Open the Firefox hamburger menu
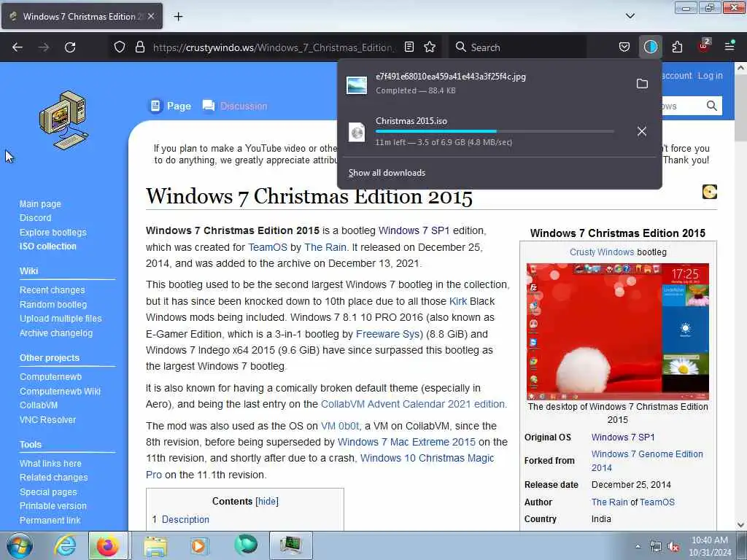 coord(729,46)
